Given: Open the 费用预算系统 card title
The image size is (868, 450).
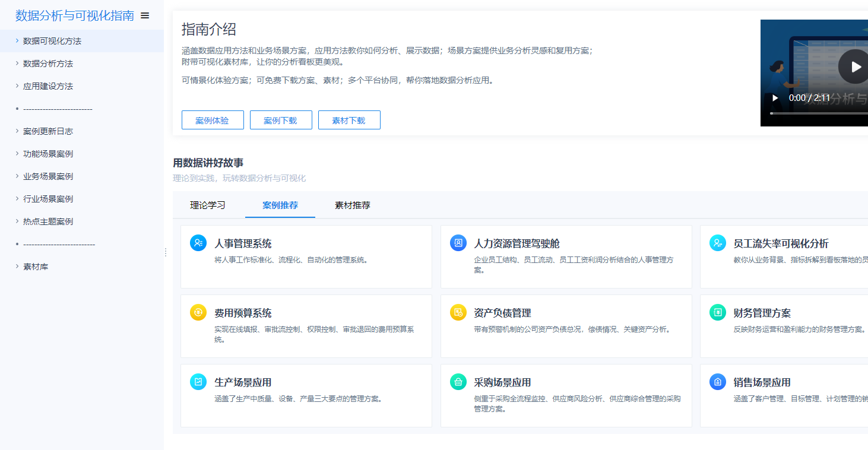Looking at the screenshot, I should coord(243,313).
